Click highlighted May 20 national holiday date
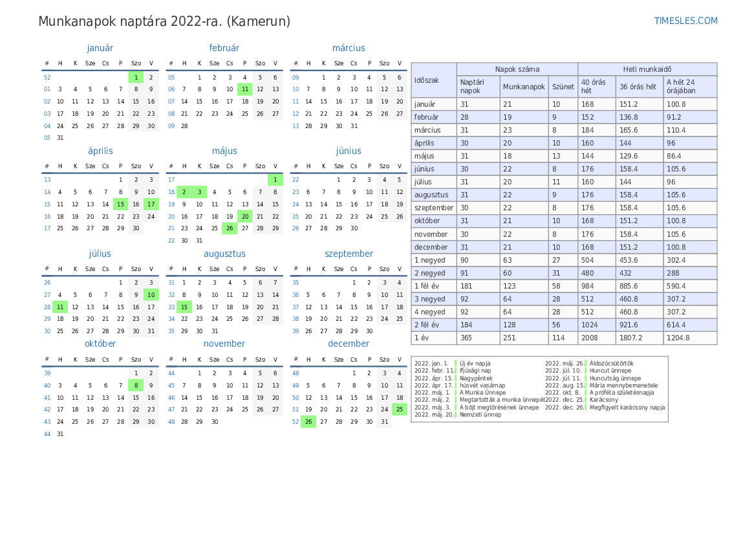Screen dimensions: 756x535 244,217
